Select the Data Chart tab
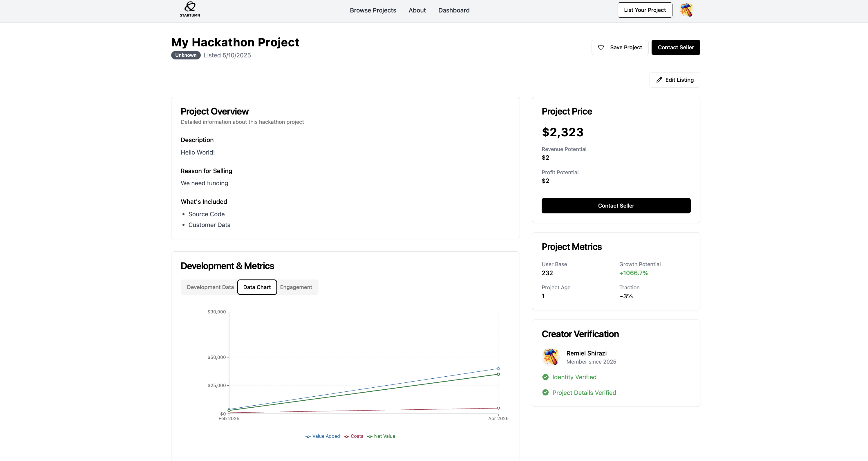 (x=257, y=287)
